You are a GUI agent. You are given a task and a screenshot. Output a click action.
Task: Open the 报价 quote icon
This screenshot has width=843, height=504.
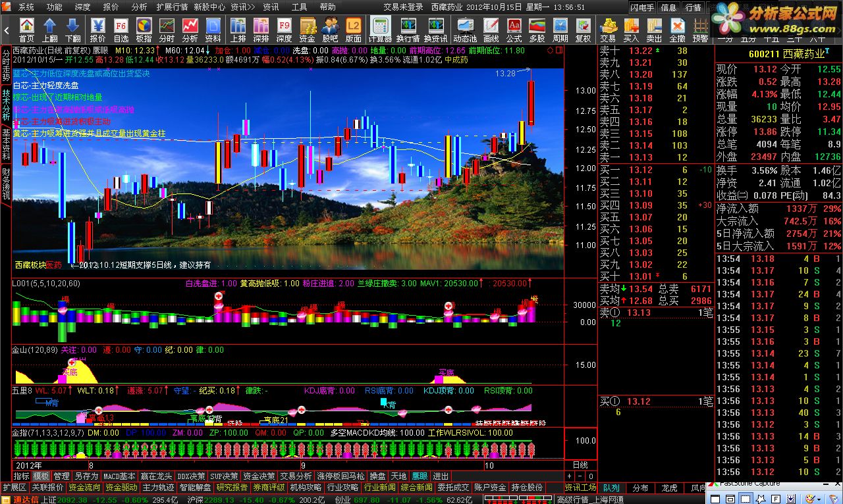pos(97,30)
